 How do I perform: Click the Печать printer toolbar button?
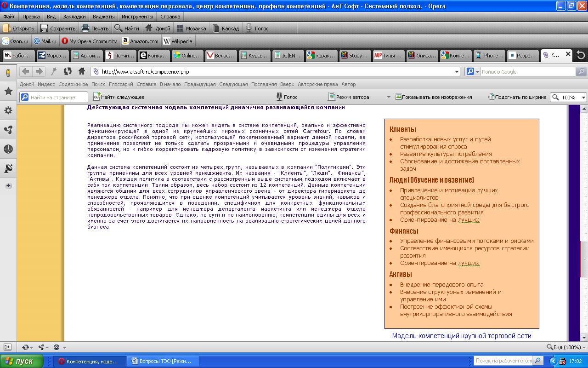95,28
